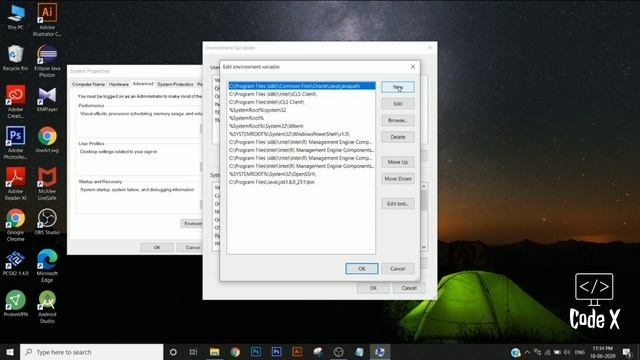The height and width of the screenshot is (360, 640).
Task: Launch PCSX2 1.6.0 emulator shortcut
Action: click(x=16, y=263)
